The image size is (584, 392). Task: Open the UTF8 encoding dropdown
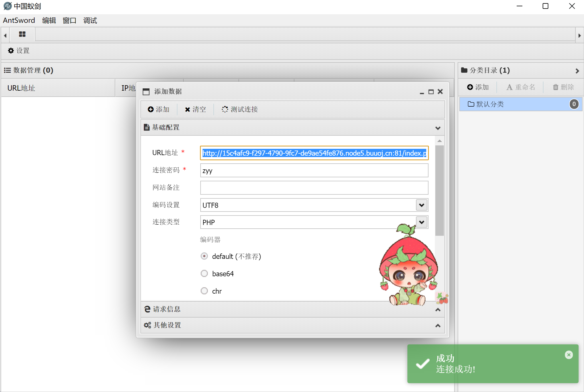point(421,205)
